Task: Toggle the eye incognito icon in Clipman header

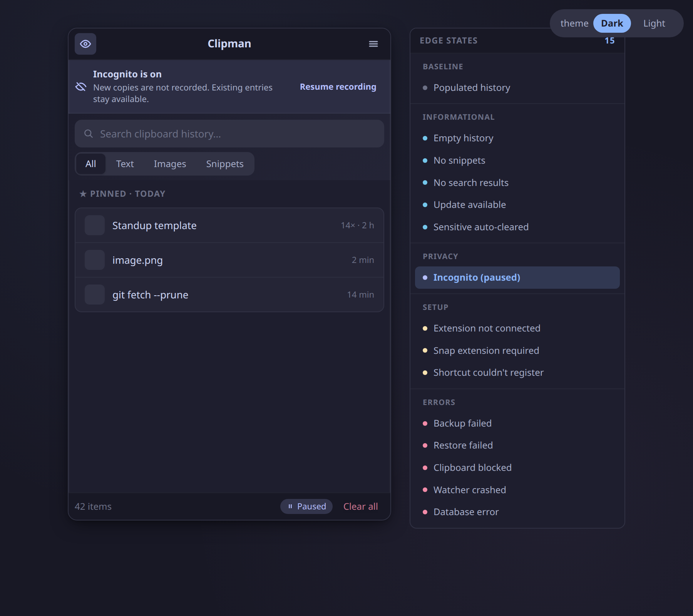Action: click(x=85, y=44)
